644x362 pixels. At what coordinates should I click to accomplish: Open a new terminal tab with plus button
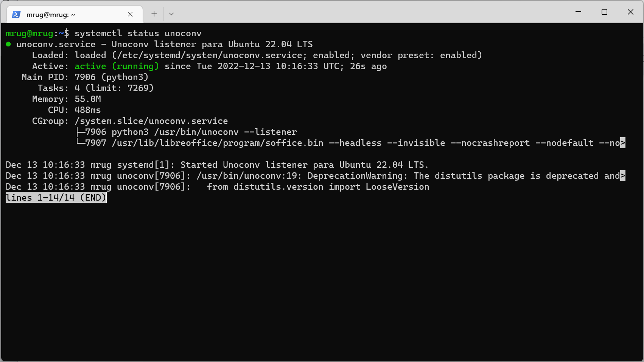[154, 14]
